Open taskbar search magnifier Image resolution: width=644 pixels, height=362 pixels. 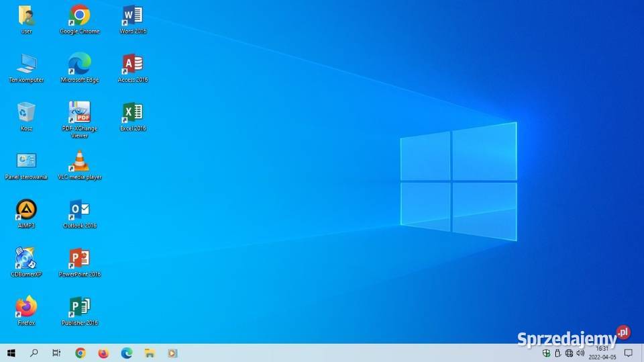click(34, 353)
